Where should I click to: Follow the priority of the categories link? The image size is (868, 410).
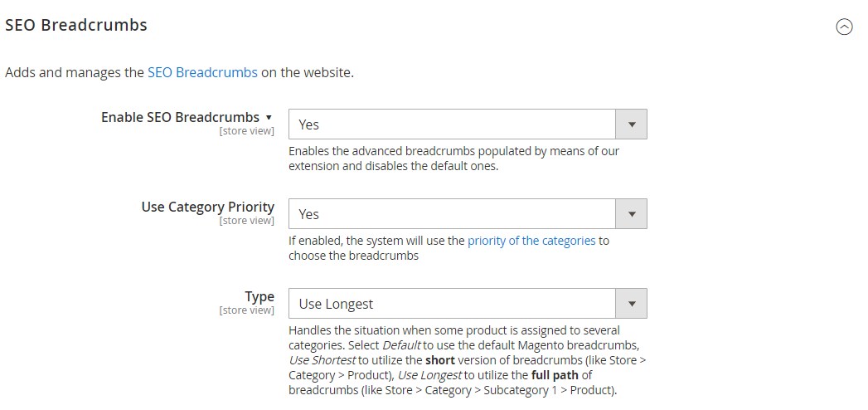tap(531, 241)
